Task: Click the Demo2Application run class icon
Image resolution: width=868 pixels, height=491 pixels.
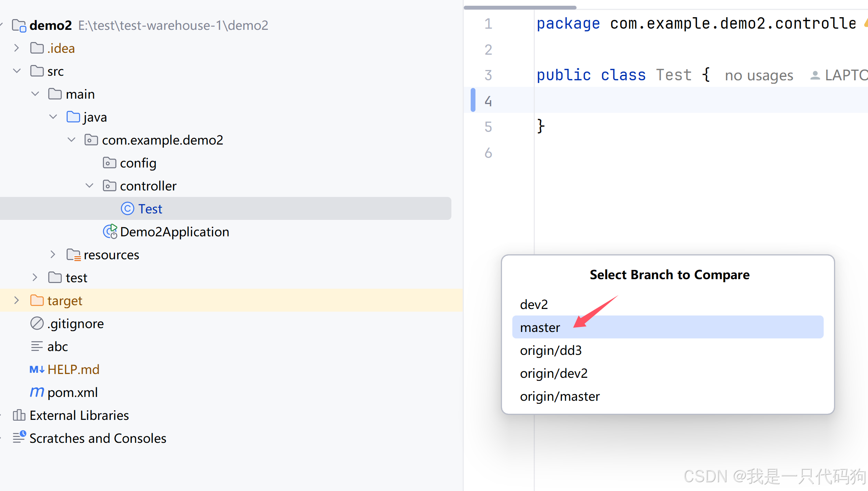Action: (110, 232)
